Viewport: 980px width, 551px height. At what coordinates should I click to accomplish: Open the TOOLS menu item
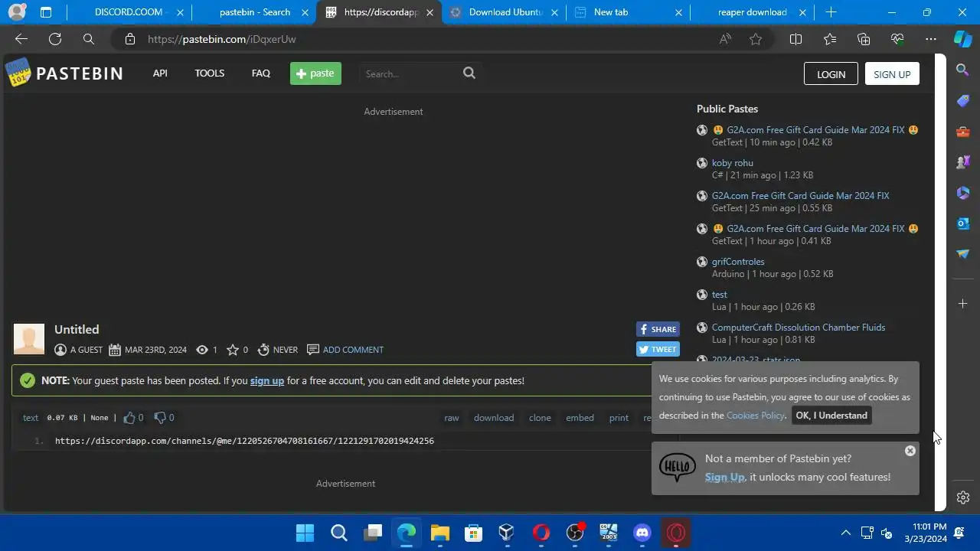[209, 73]
